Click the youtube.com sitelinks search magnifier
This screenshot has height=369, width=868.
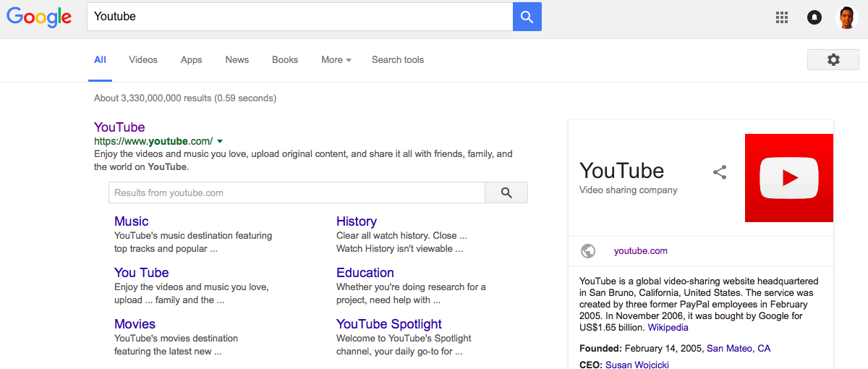coord(506,192)
